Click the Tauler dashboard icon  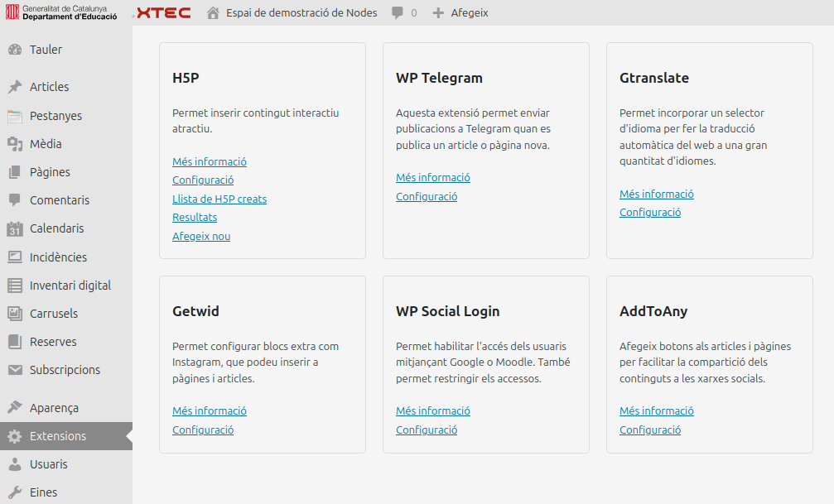pyautogui.click(x=15, y=50)
